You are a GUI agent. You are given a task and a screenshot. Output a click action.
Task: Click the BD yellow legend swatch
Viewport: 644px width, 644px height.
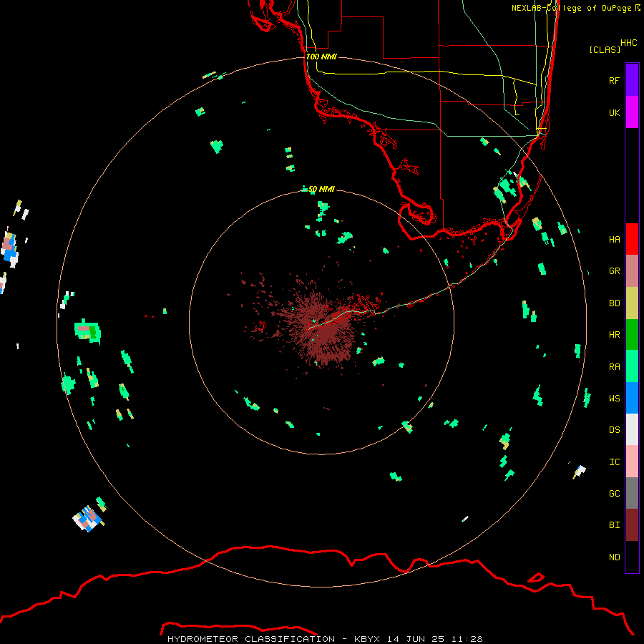coord(632,303)
